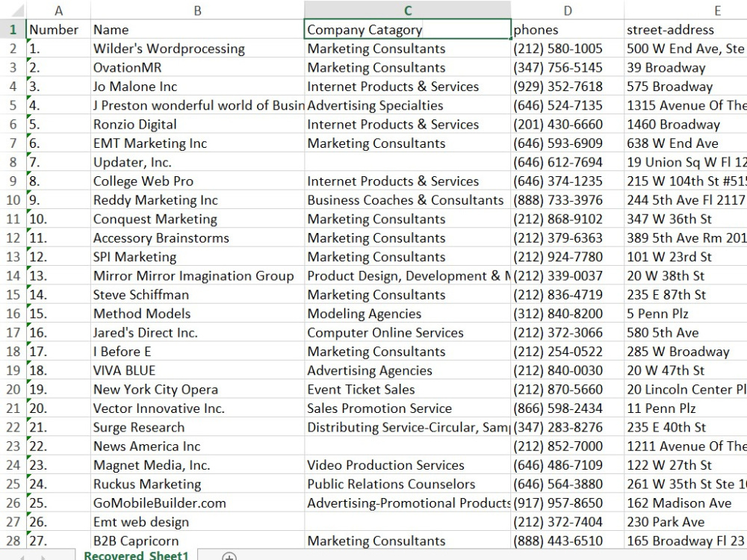Select the cell 'Mirror Mirror Imagination Group'

coord(197,276)
